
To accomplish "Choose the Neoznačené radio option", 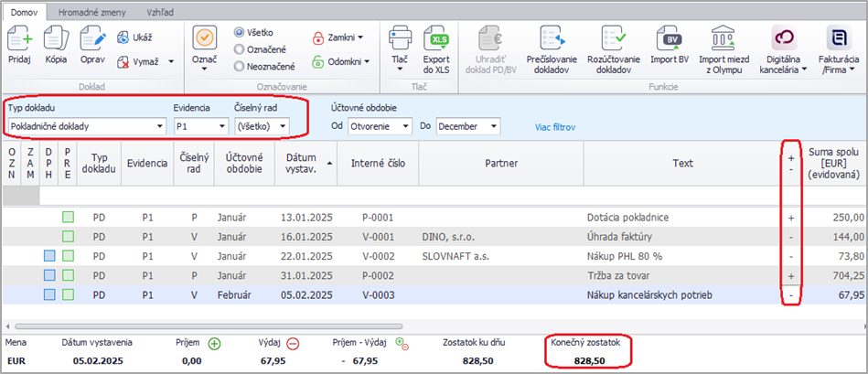I will [241, 66].
